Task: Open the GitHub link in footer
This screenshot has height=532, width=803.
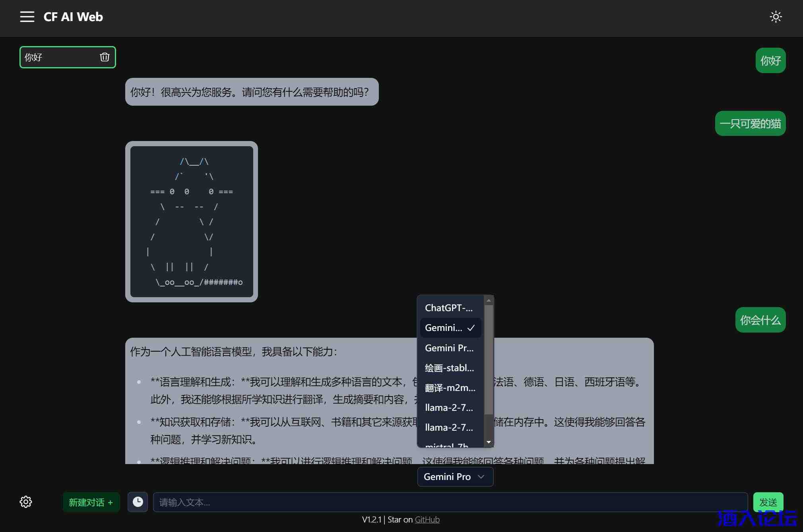Action: coord(427,520)
